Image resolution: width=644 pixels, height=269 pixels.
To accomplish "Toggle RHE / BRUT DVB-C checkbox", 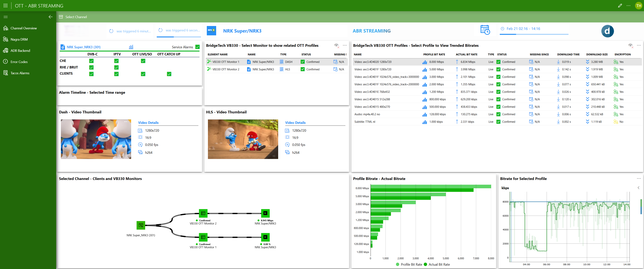I will [x=91, y=68].
